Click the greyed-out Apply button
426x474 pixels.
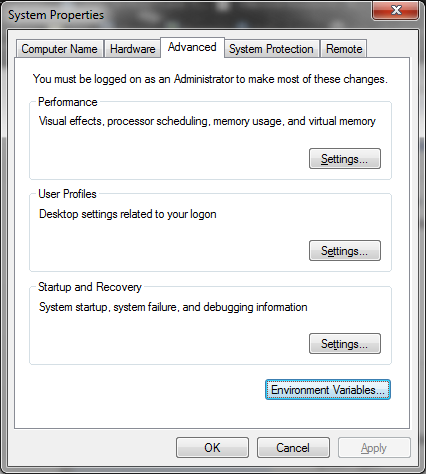[374, 448]
